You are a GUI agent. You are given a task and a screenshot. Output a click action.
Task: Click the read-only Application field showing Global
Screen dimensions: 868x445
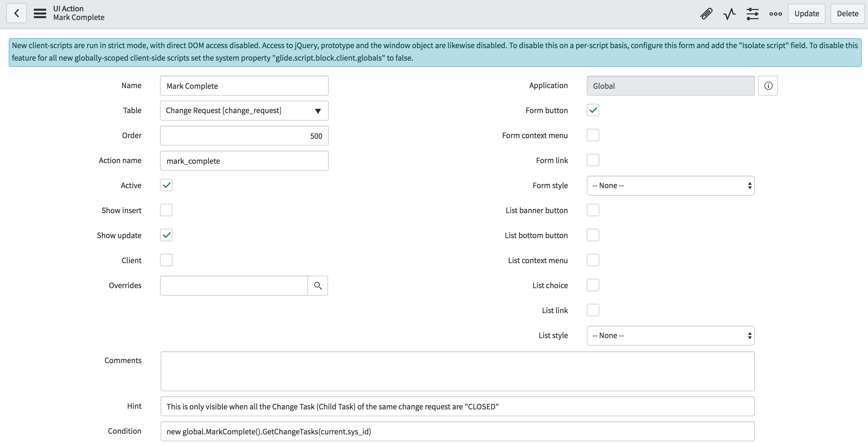pyautogui.click(x=671, y=86)
